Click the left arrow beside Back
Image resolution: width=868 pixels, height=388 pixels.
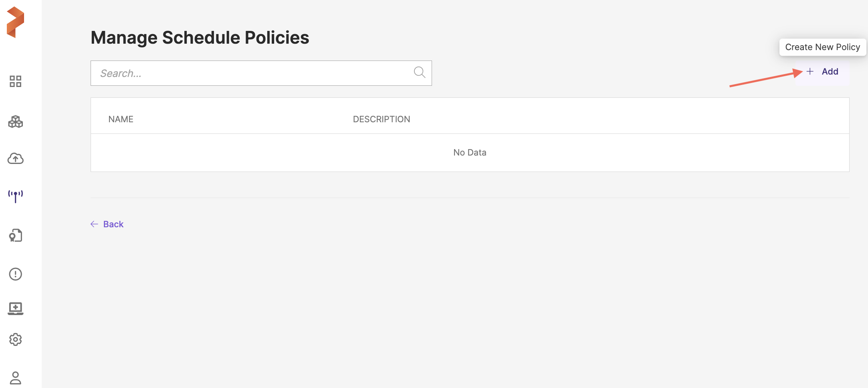tap(95, 224)
